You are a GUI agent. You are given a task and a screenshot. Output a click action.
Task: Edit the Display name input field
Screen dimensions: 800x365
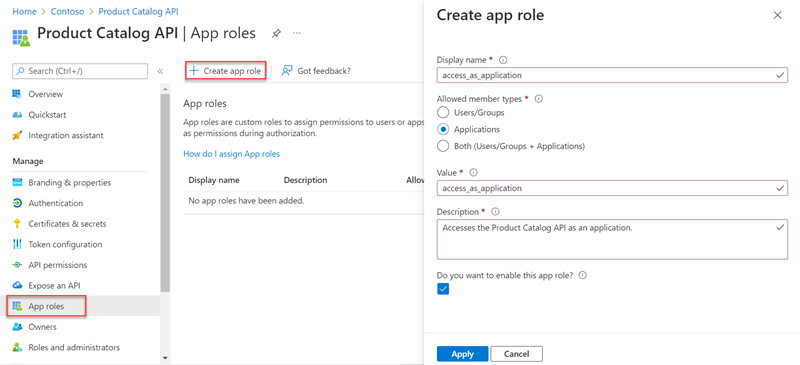coord(612,75)
